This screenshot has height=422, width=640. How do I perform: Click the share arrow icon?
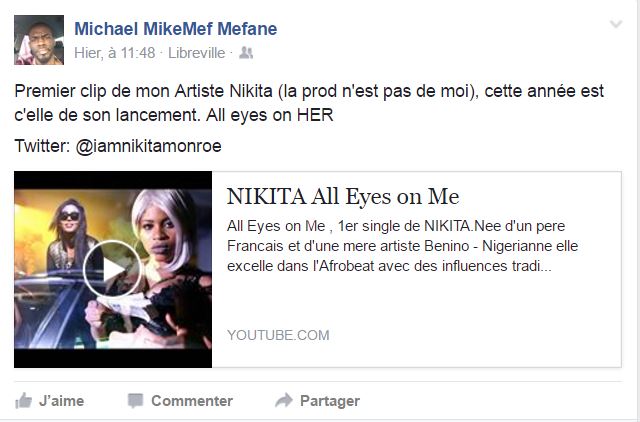pyautogui.click(x=283, y=401)
